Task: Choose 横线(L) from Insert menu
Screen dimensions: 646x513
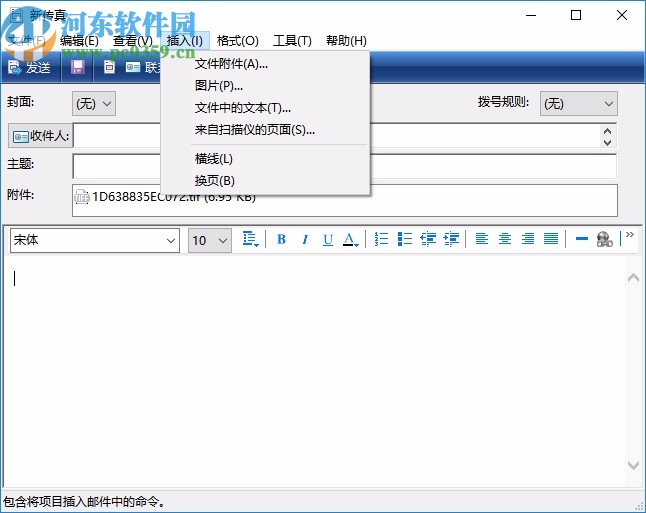Action: [x=265, y=159]
